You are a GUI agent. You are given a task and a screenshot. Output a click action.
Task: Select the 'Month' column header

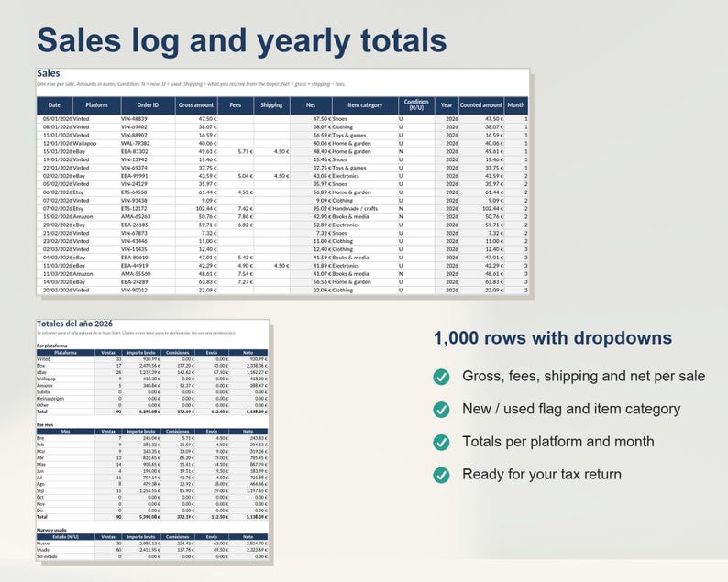(516, 105)
